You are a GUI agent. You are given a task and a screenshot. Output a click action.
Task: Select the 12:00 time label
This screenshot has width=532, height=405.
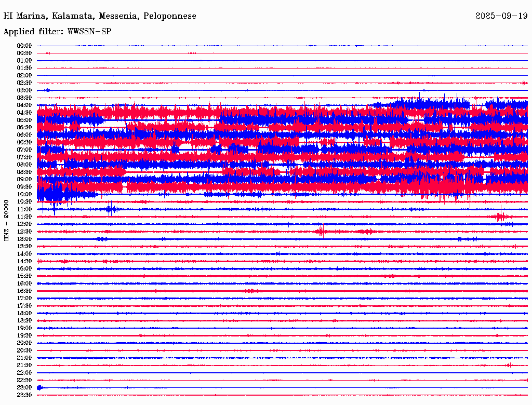[x=24, y=224]
